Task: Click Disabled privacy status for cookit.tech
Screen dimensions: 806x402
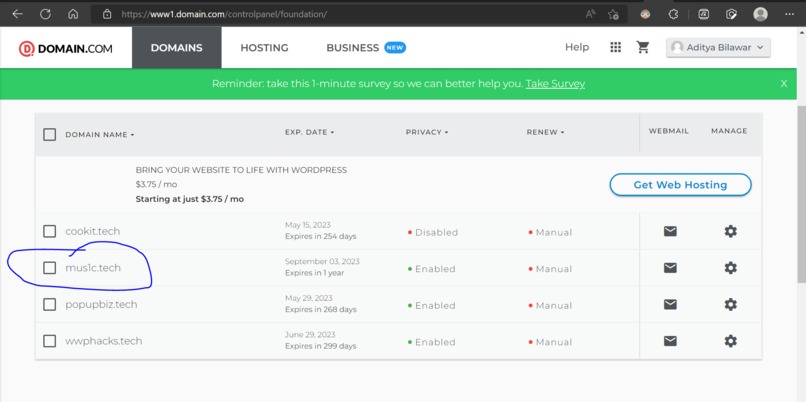Action: 432,232
